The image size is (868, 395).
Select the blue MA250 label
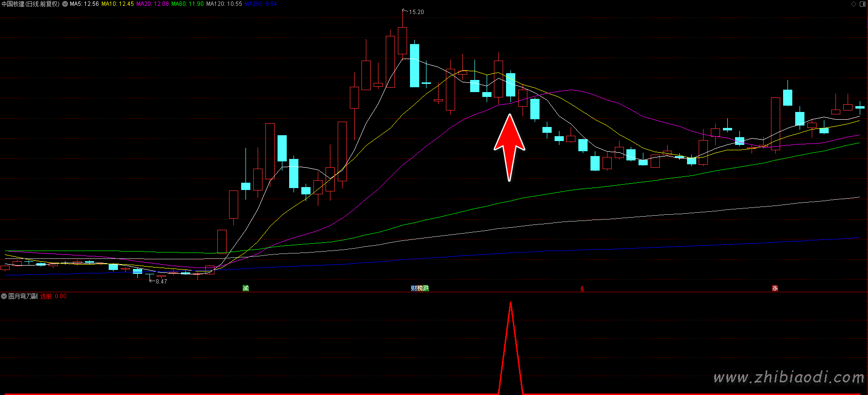coord(261,4)
